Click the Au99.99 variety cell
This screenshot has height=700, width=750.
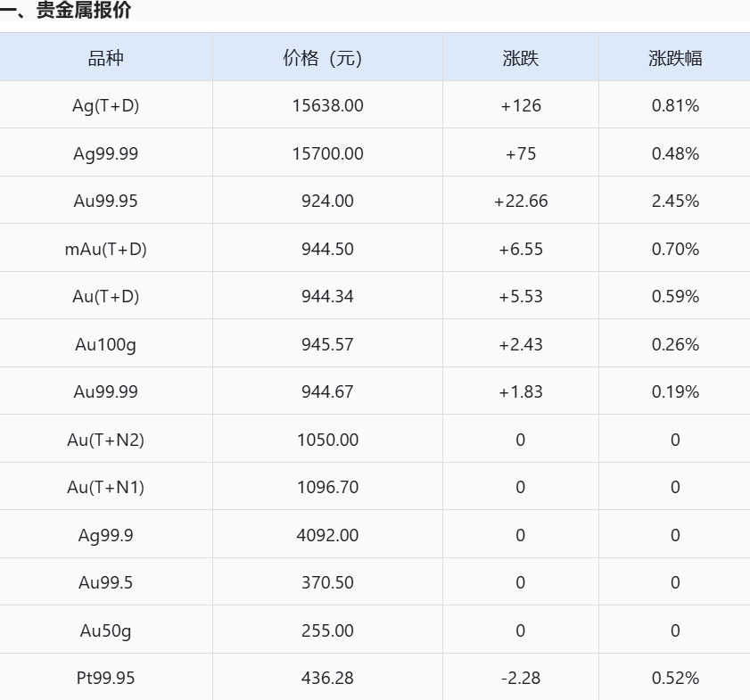point(106,391)
